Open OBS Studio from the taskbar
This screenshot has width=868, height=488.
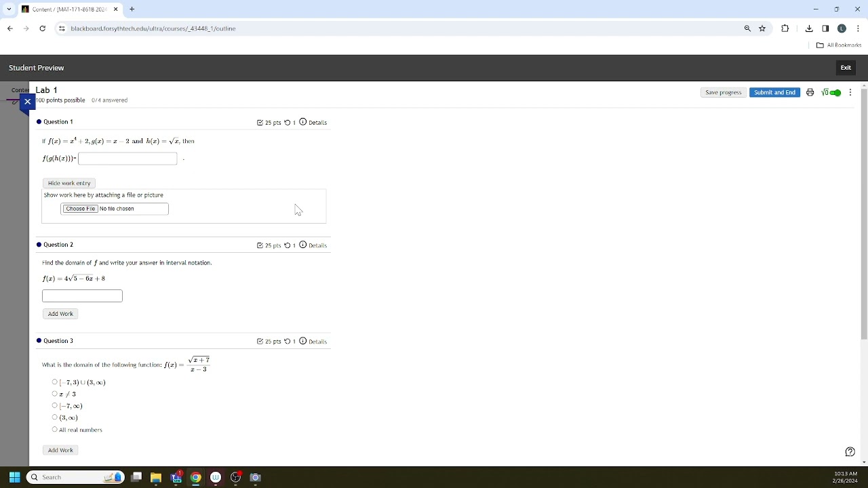[x=235, y=477]
